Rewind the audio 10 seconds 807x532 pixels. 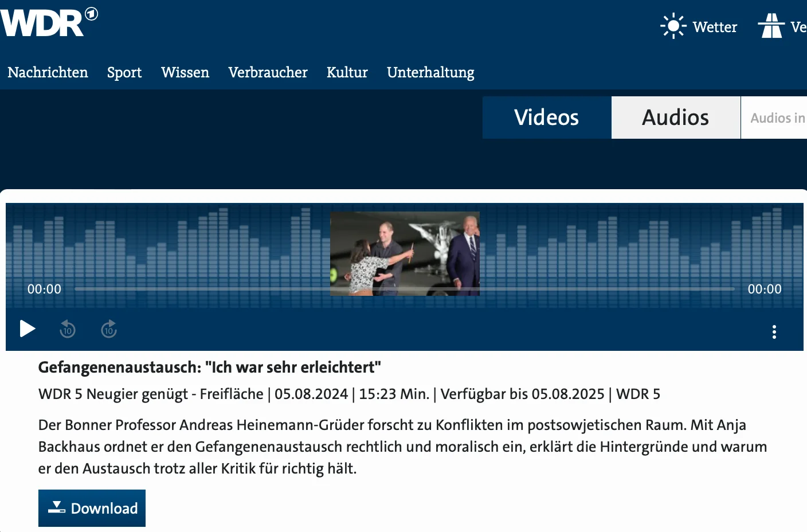[68, 329]
